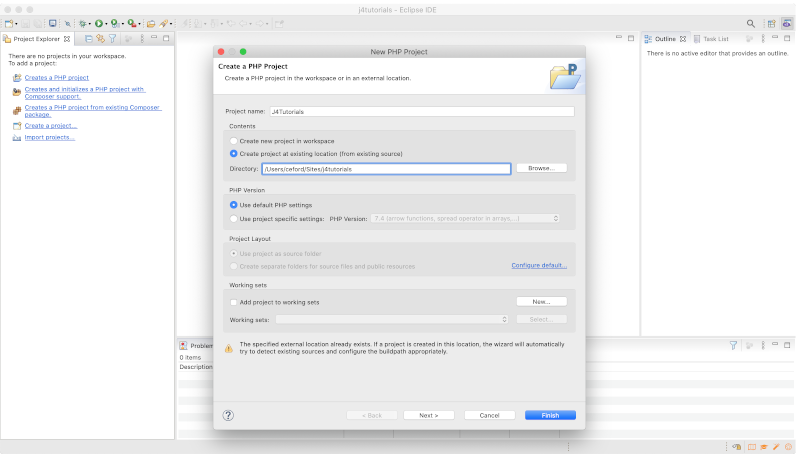This screenshot has height=454, width=800.
Task: Click the New wizard icon in main toolbar
Action: pyautogui.click(x=9, y=23)
